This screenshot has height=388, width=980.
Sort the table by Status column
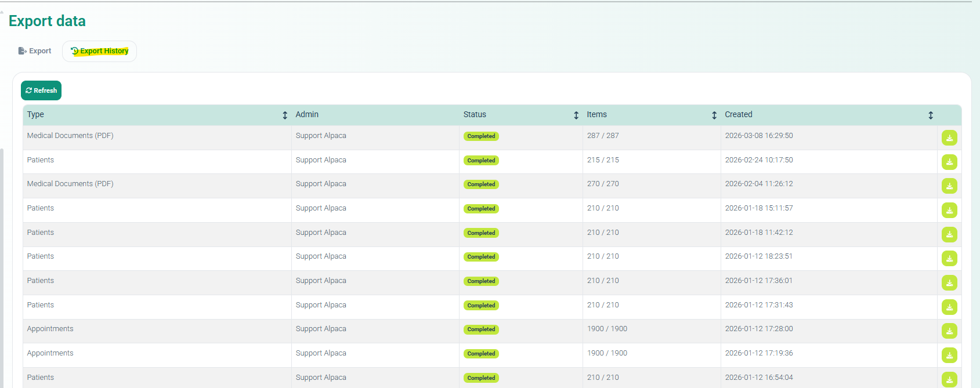tap(576, 115)
